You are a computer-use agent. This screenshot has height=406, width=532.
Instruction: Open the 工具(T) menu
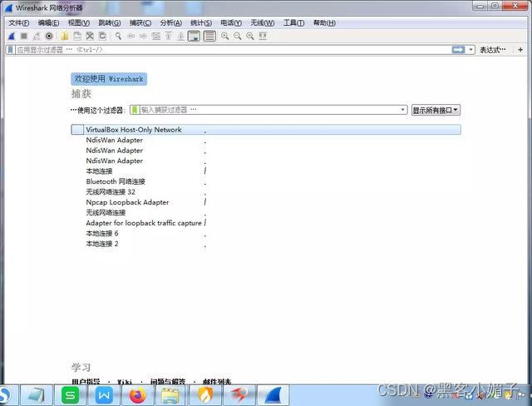293,22
